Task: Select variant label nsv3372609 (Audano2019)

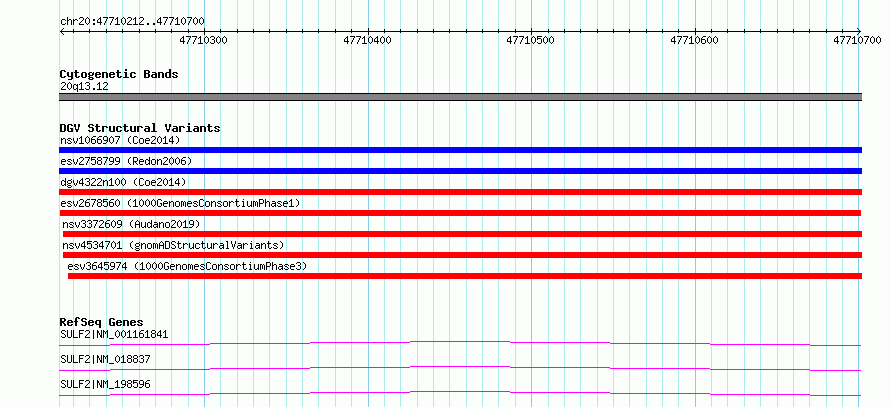Action: tap(132, 224)
